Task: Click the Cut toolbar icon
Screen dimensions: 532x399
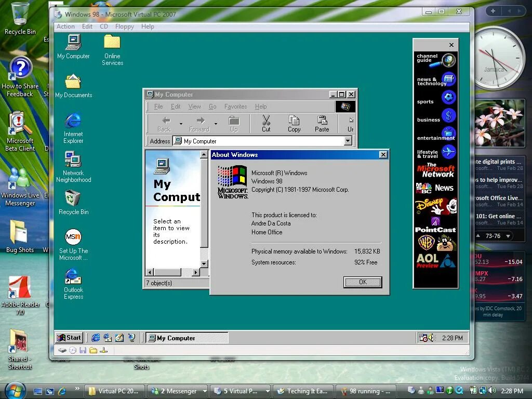Action: tap(266, 124)
